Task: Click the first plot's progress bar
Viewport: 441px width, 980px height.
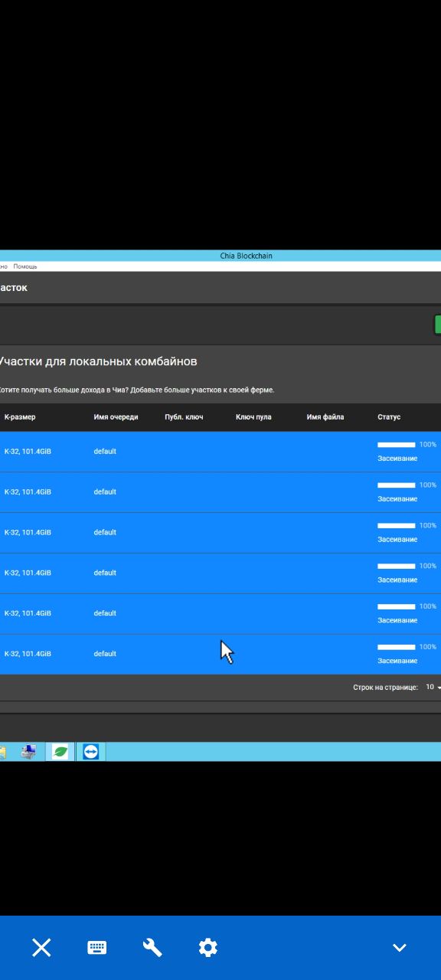Action: pyautogui.click(x=397, y=444)
